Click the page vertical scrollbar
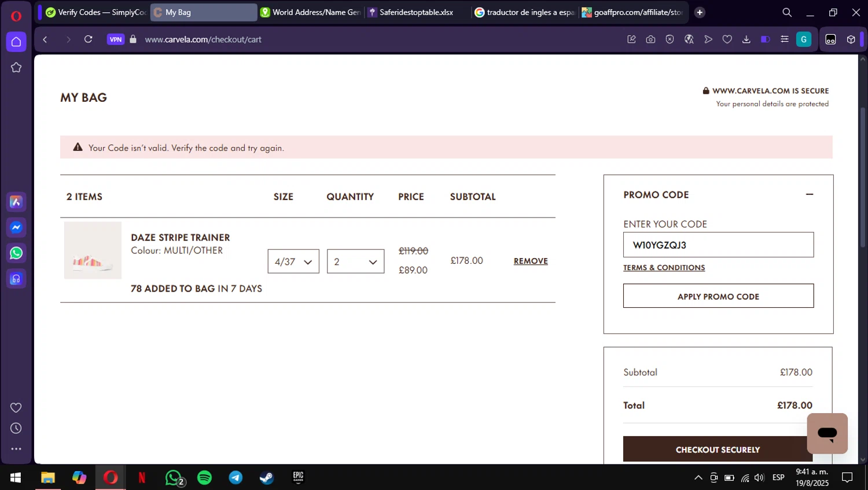The image size is (868, 490). point(863,178)
